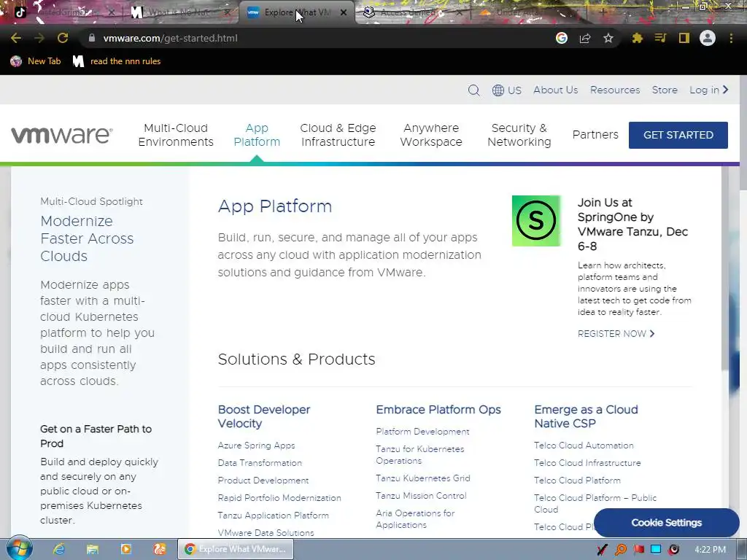Click the SpringOne green S thumbnail

coord(536,220)
